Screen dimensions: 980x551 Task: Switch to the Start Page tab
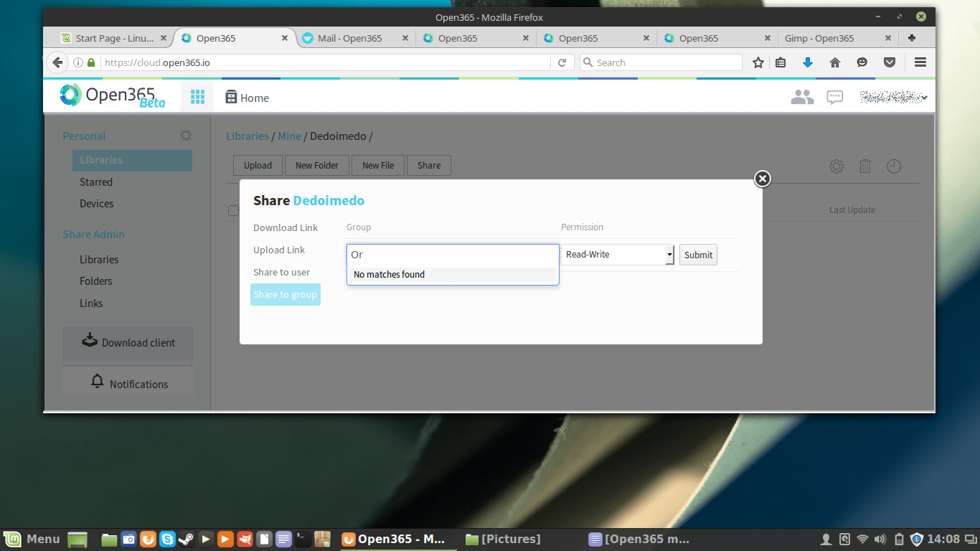coord(113,38)
